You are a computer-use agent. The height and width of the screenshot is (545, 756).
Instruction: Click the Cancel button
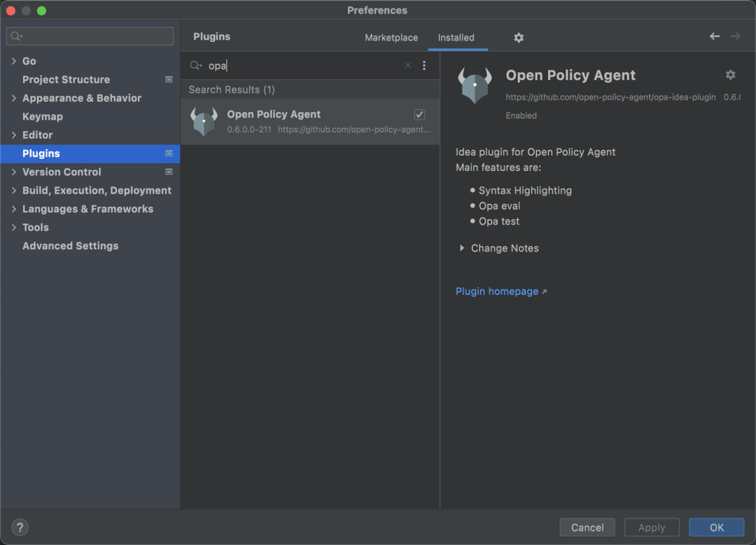tap(587, 527)
